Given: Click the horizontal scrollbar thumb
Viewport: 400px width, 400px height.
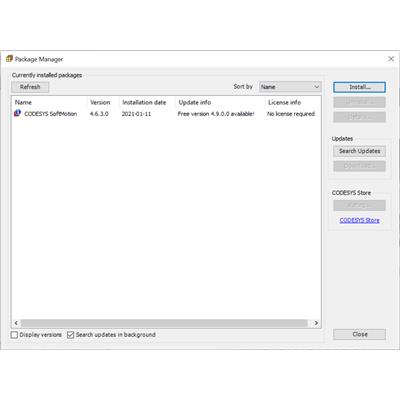Looking at the screenshot, I should 164,323.
